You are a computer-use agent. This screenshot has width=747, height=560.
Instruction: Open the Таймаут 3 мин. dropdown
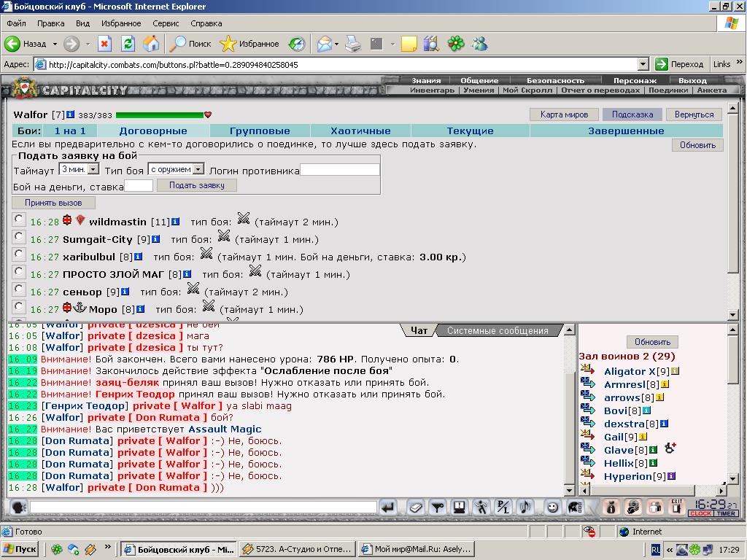tap(94, 169)
